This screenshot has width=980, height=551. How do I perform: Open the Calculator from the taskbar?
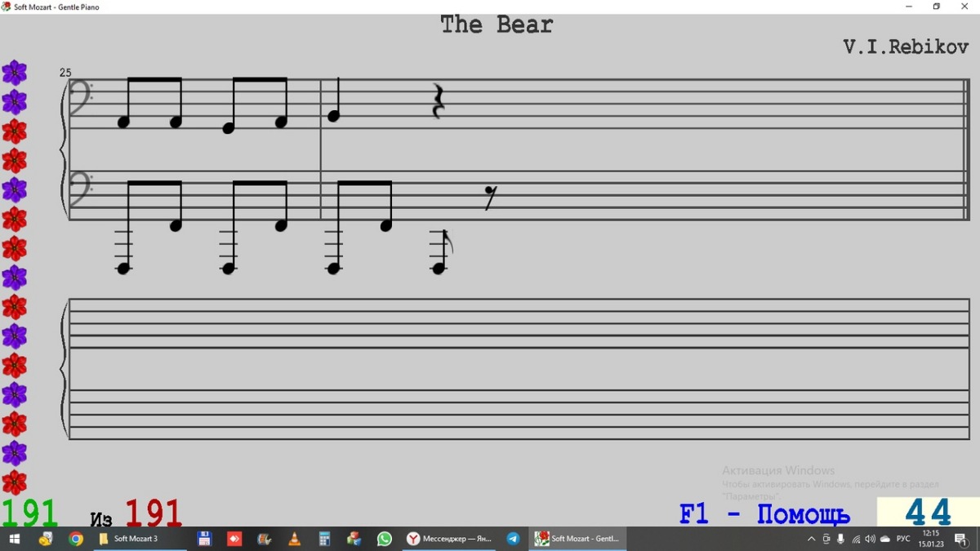pyautogui.click(x=324, y=539)
